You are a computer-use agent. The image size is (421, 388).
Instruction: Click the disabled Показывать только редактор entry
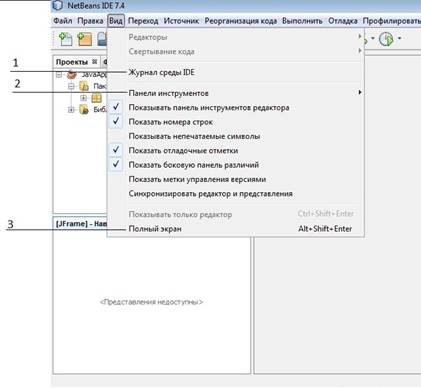click(x=236, y=214)
